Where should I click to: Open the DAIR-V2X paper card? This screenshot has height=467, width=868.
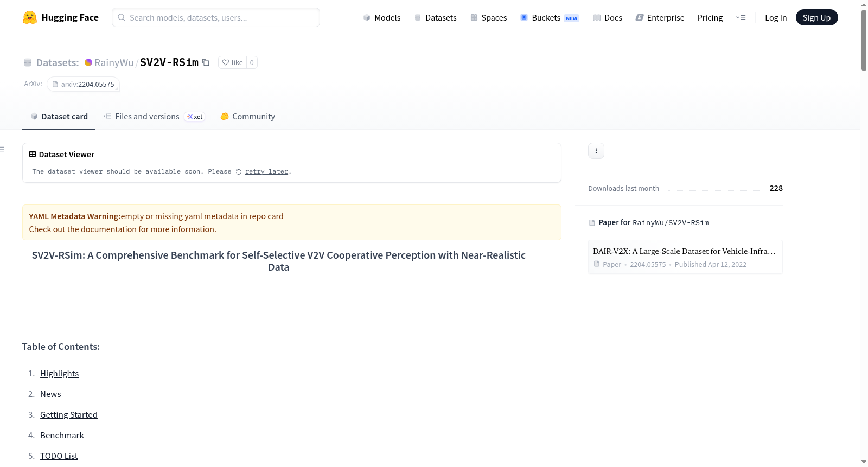[685, 257]
